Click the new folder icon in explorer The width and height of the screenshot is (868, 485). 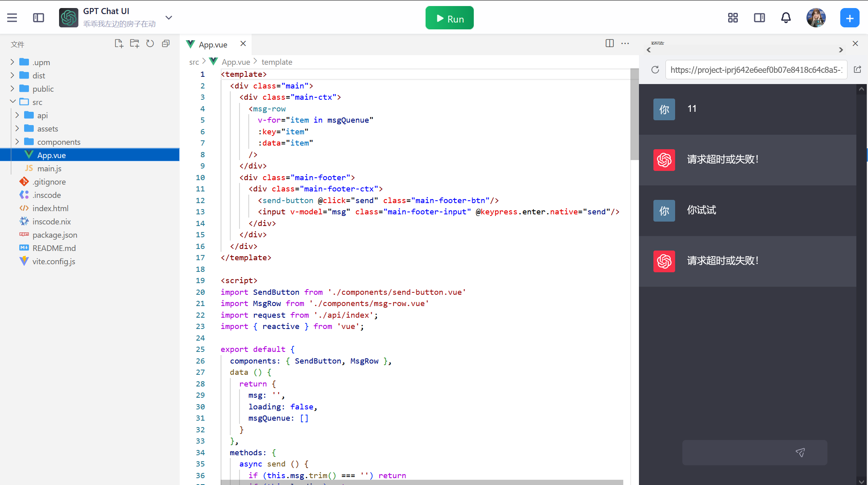coord(134,44)
